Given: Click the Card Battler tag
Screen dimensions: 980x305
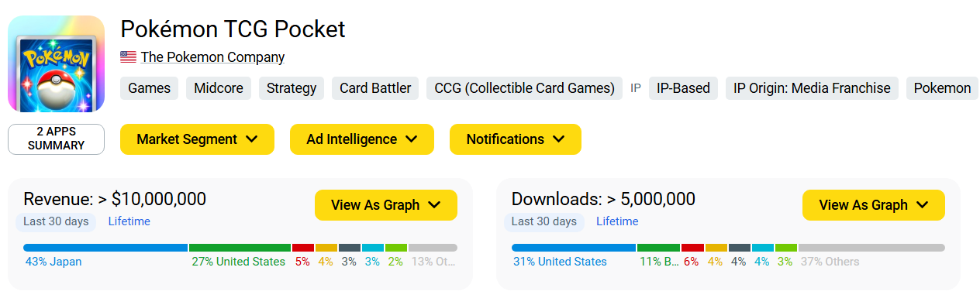Looking at the screenshot, I should 375,88.
